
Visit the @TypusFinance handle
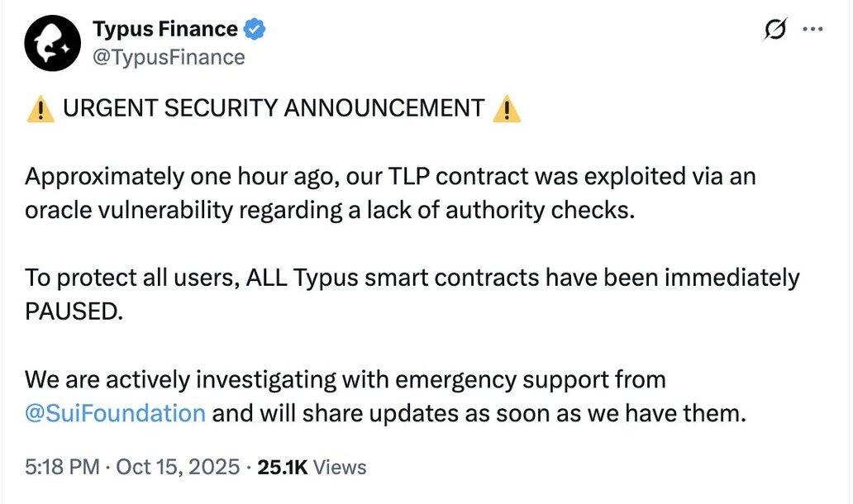click(x=169, y=57)
